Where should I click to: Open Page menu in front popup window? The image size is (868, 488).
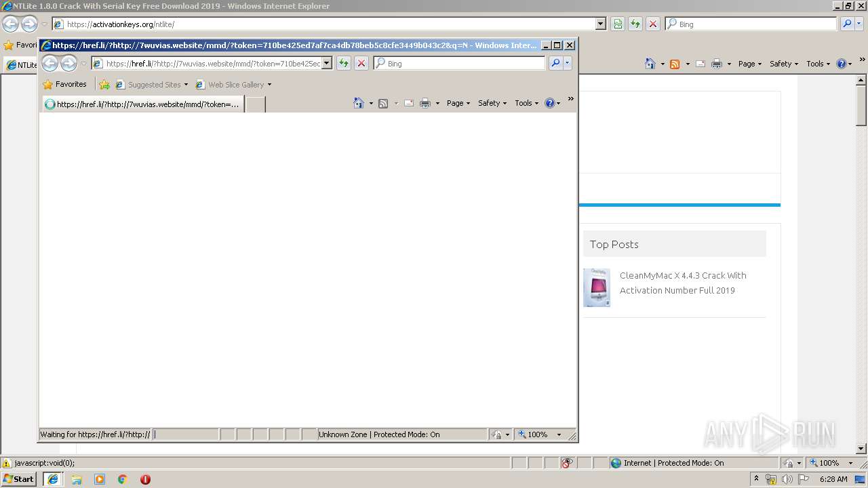click(458, 103)
